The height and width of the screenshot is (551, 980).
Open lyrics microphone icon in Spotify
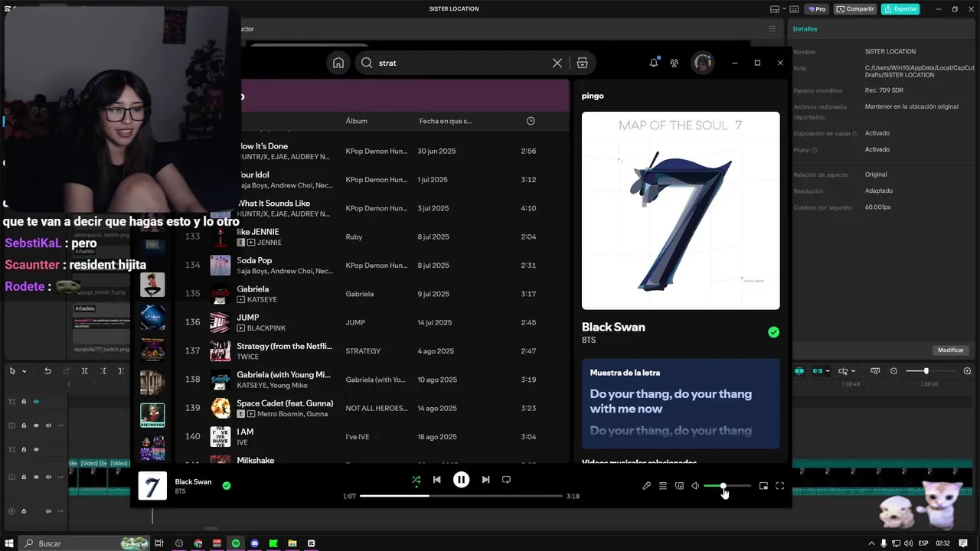[646, 486]
